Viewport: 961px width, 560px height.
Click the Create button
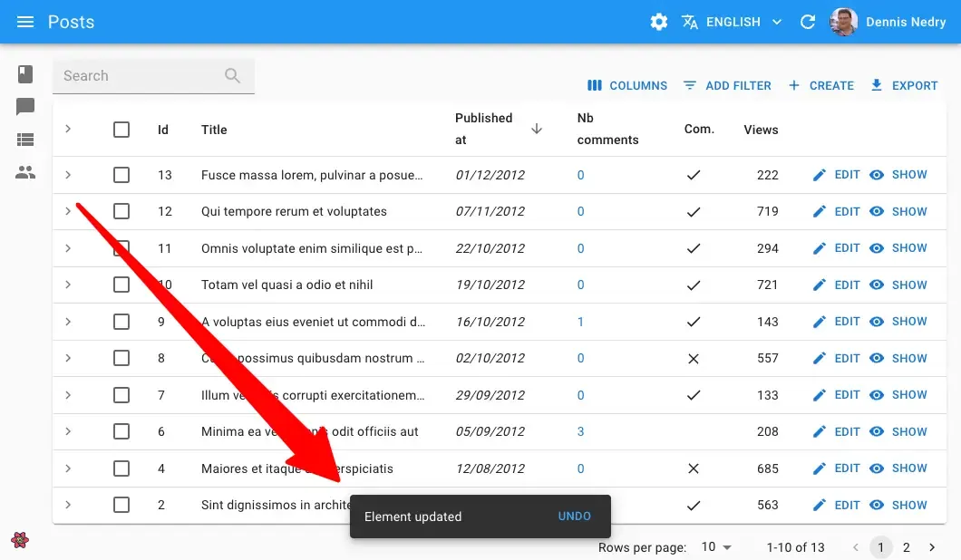point(821,85)
